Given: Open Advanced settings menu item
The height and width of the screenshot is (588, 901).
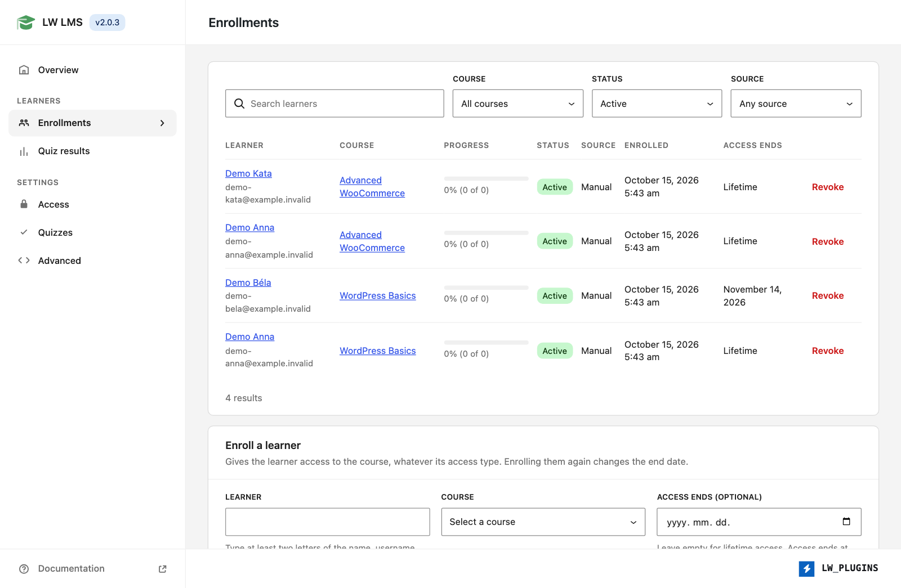Looking at the screenshot, I should 92,261.
